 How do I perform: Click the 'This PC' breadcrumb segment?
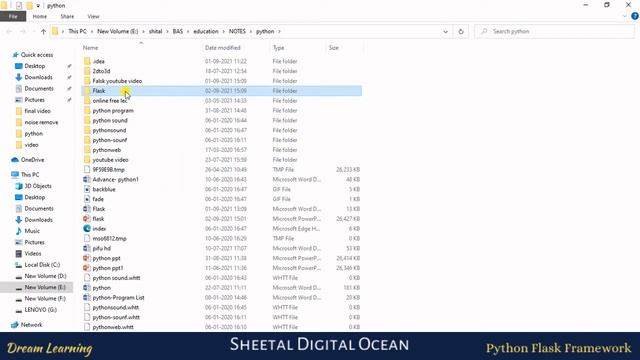77,31
